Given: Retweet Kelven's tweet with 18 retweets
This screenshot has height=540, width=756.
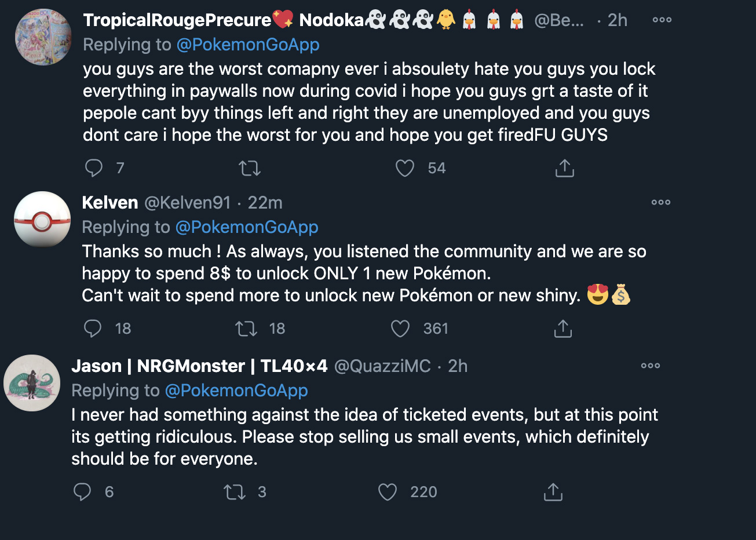Looking at the screenshot, I should (x=246, y=329).
